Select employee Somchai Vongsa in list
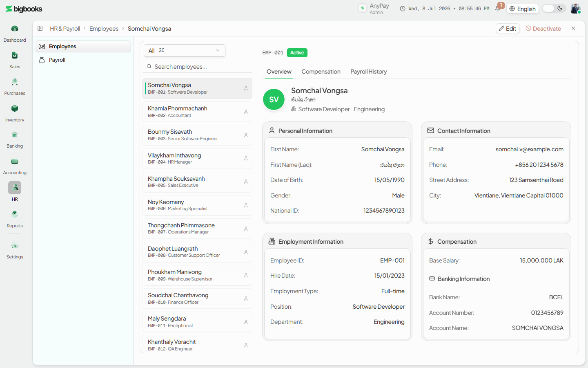This screenshot has width=588, height=368. coord(197,88)
